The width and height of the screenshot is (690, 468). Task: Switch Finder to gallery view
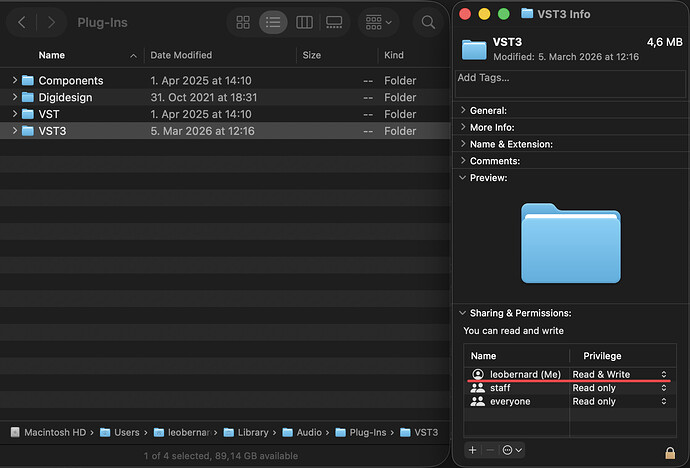(335, 22)
